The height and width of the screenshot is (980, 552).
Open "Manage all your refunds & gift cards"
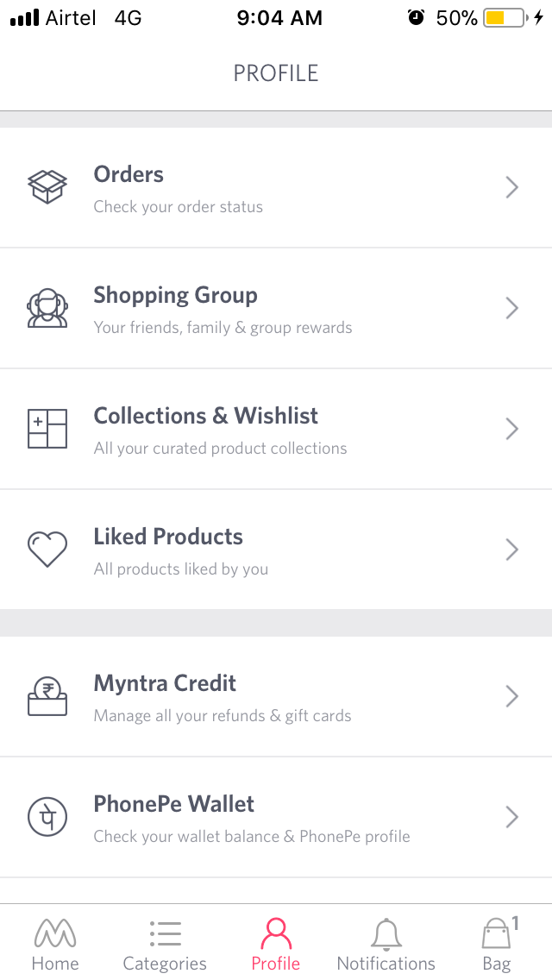pos(223,716)
